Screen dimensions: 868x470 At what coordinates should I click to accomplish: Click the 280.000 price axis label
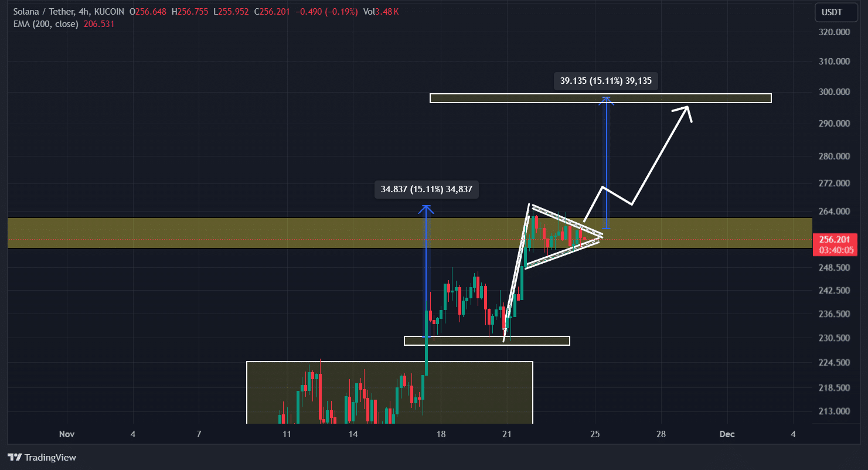click(834, 156)
